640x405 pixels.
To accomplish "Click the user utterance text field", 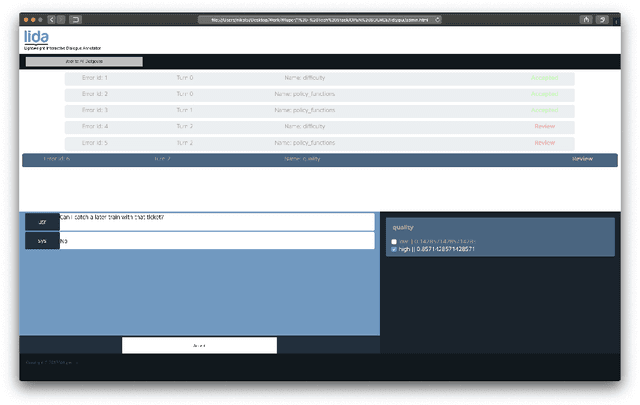I will pyautogui.click(x=216, y=221).
